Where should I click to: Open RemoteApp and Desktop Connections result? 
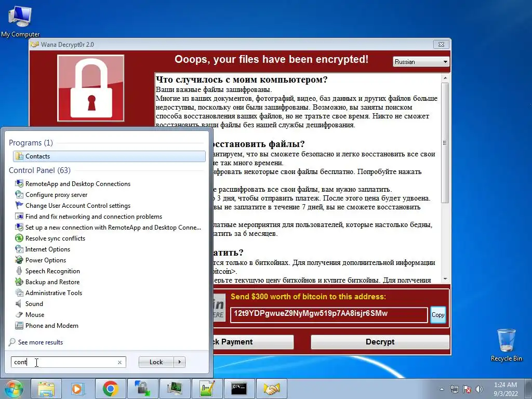78,184
